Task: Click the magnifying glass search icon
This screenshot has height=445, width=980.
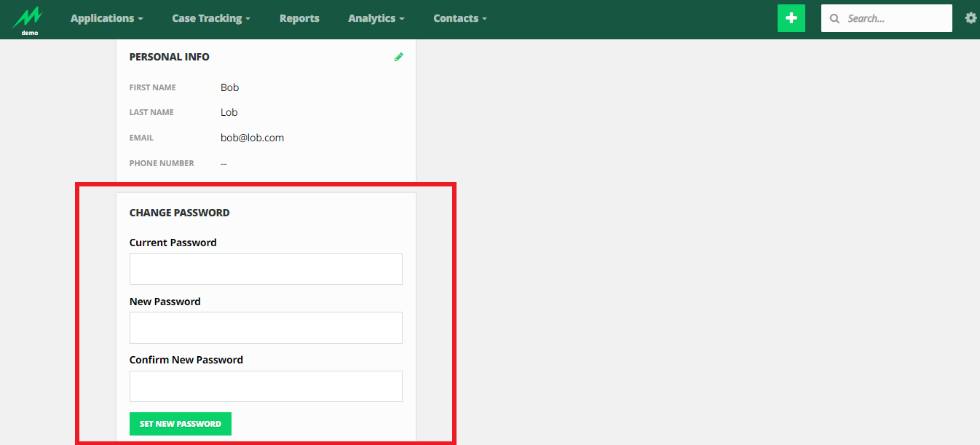Action: (834, 19)
